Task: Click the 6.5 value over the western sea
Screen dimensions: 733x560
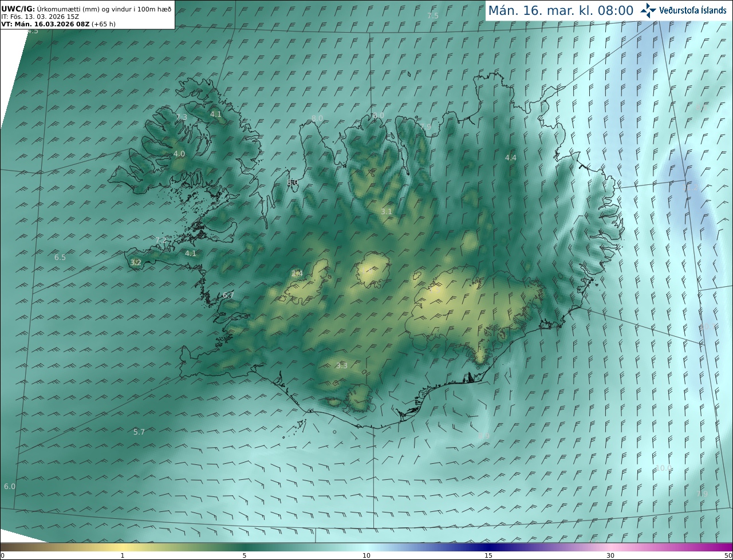Action: tap(60, 258)
